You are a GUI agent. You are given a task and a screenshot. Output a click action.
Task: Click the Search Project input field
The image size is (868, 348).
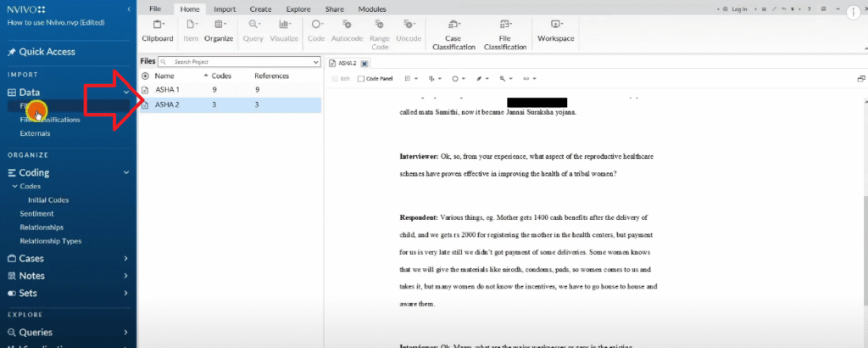[238, 62]
